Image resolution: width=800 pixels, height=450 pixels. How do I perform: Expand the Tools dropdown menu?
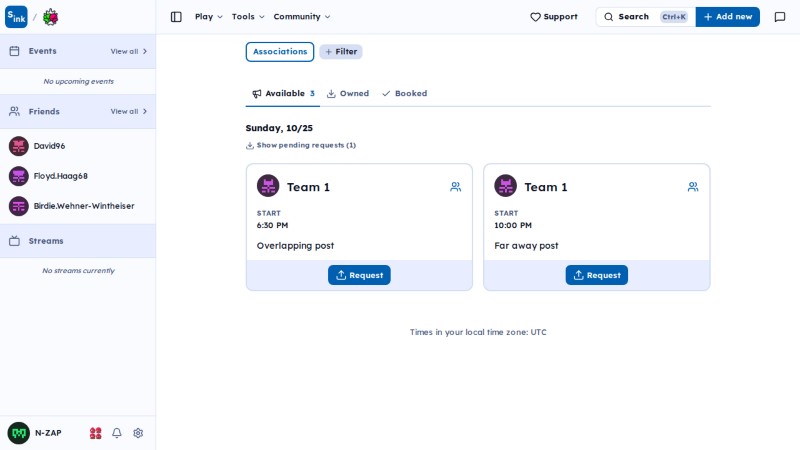tap(248, 17)
